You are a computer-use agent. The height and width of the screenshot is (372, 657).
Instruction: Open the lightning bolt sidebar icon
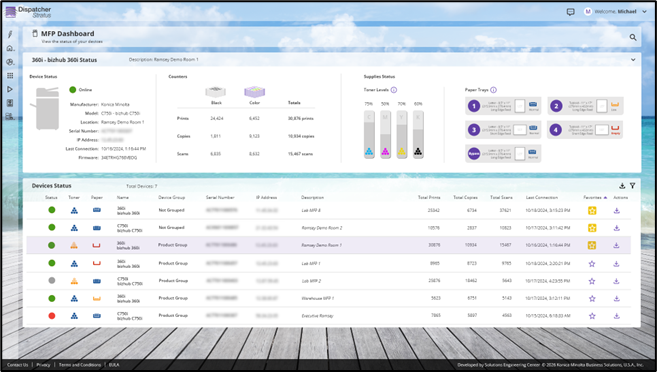click(10, 35)
